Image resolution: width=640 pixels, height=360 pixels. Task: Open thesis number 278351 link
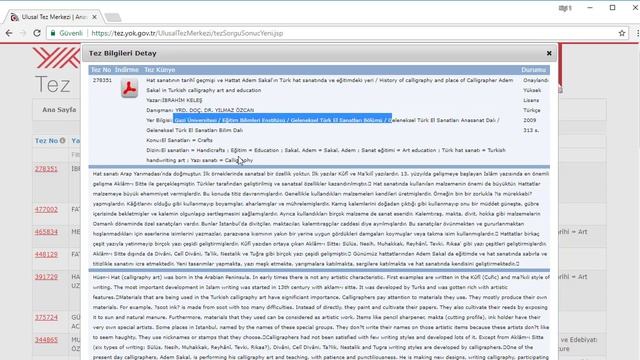[x=46, y=169]
